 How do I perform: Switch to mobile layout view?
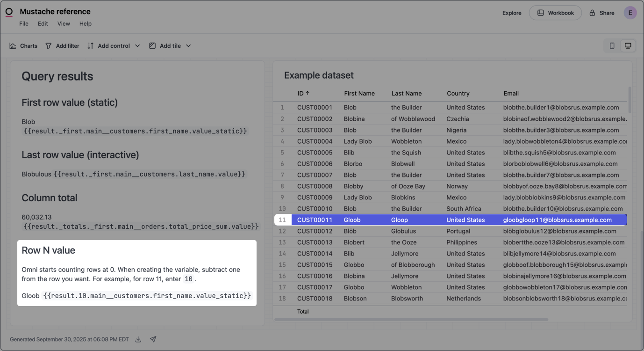coord(612,46)
